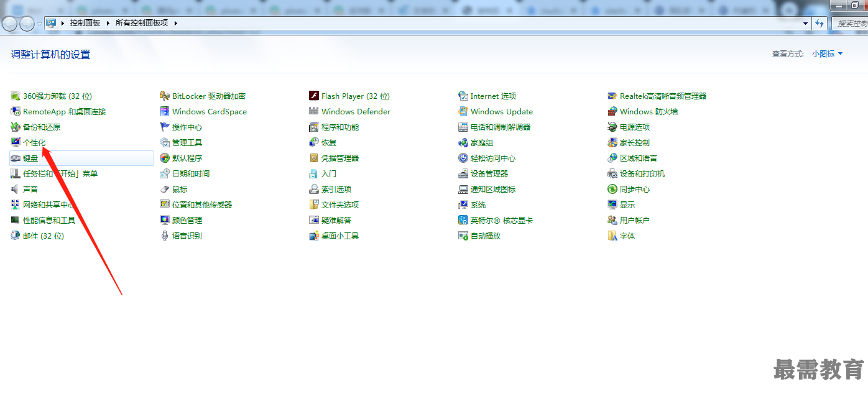Click the 桌面小工具 icon

pyautogui.click(x=314, y=236)
